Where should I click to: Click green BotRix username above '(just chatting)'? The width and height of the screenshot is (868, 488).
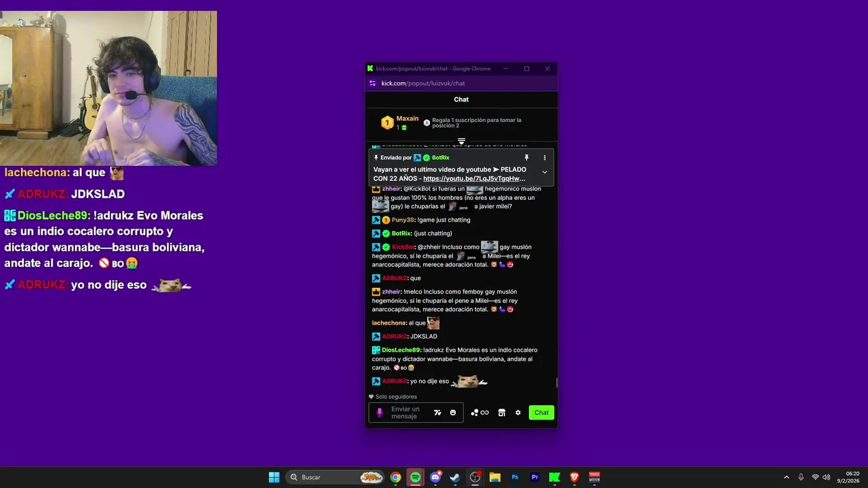(x=401, y=233)
